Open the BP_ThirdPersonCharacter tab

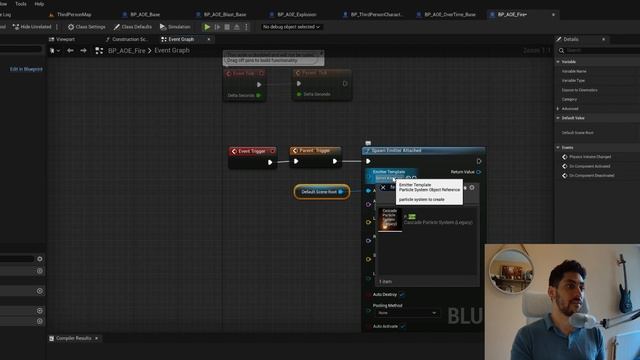(373, 15)
